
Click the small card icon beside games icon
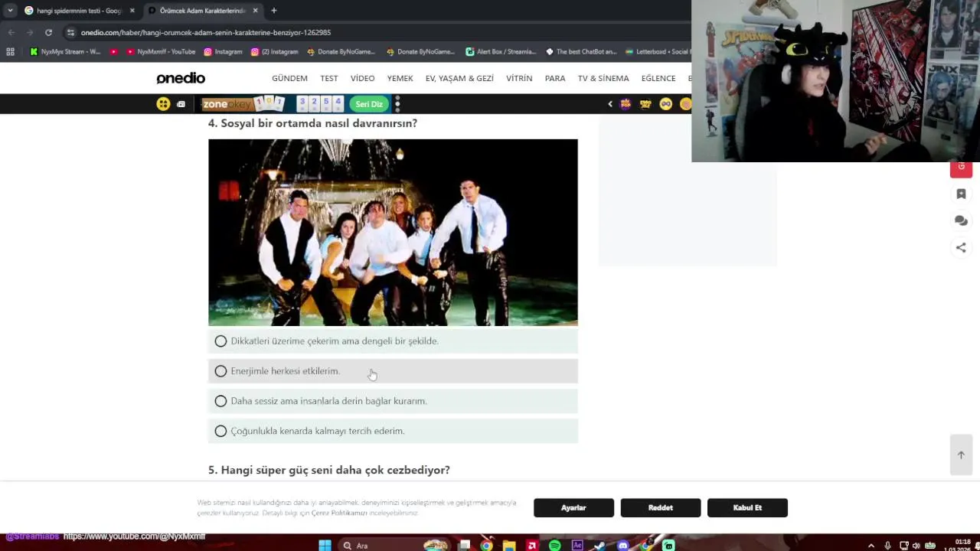click(x=181, y=104)
